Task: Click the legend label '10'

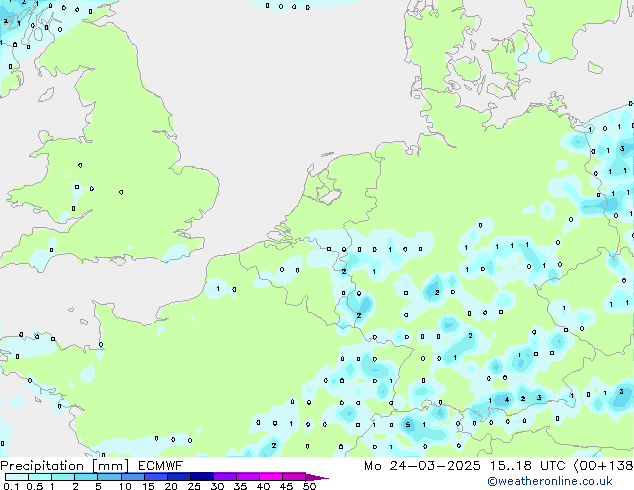Action: 125,486
